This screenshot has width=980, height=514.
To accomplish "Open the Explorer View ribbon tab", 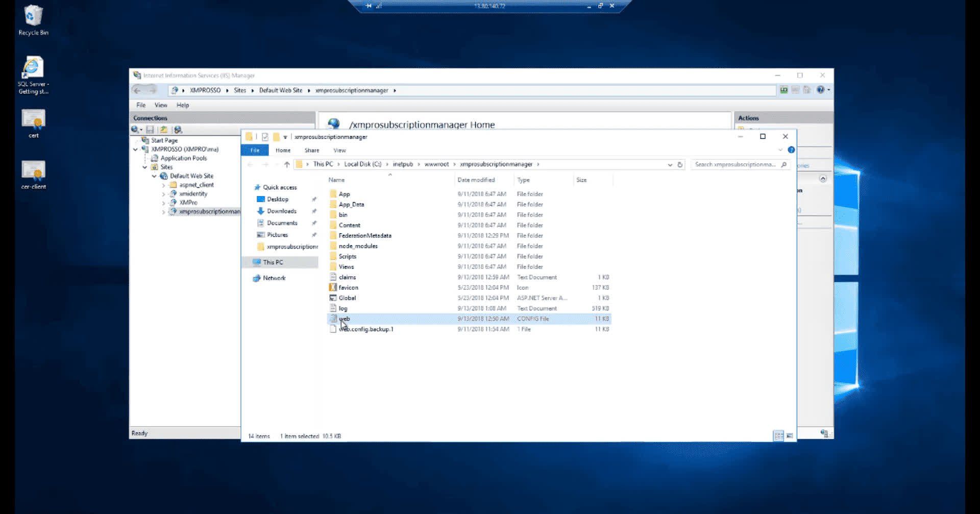I will (x=339, y=151).
